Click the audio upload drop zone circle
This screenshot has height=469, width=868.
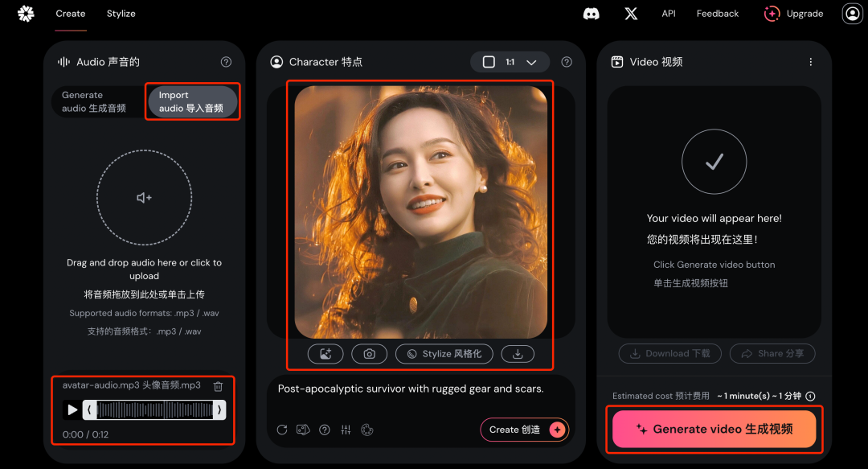pos(144,197)
